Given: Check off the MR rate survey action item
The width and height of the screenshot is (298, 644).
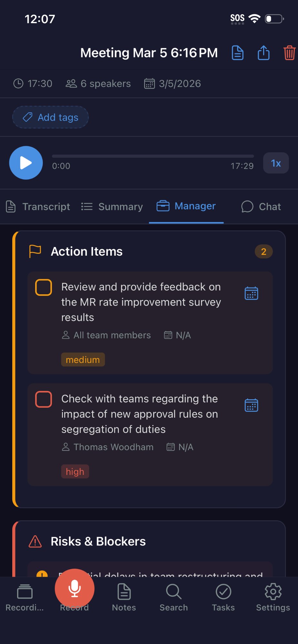Looking at the screenshot, I should pyautogui.click(x=43, y=288).
